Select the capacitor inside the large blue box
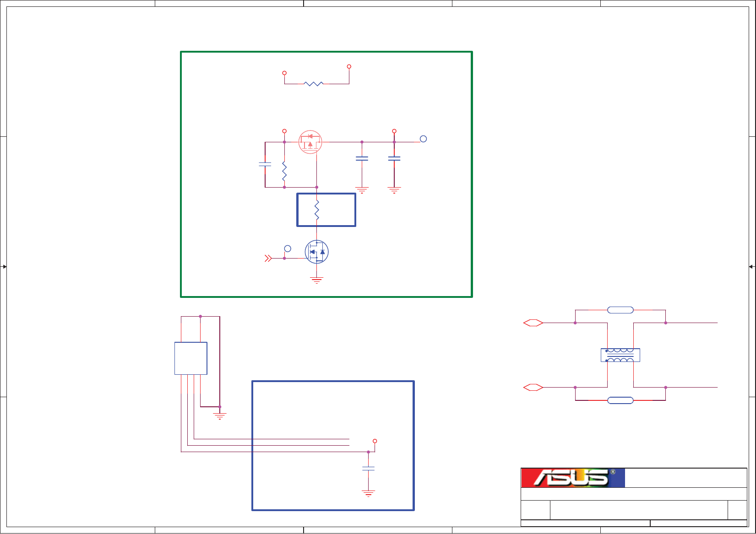Viewport: 756px width, 534px height. 368,469
